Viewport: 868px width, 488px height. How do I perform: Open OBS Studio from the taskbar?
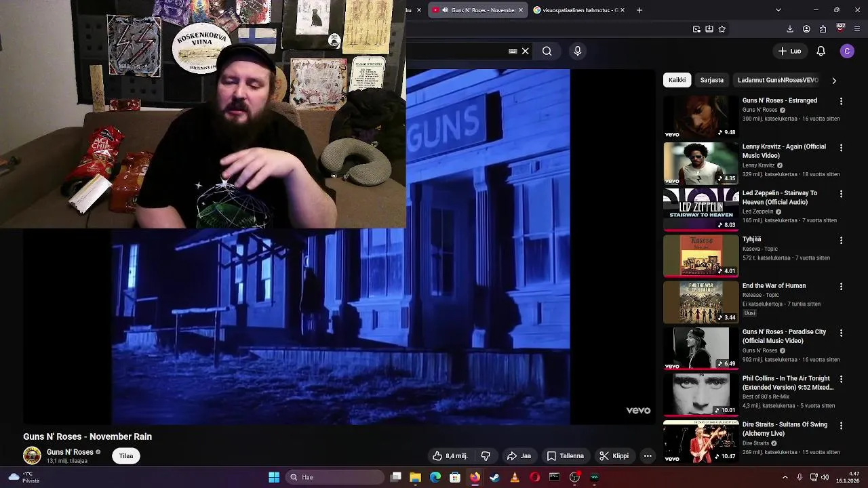[x=574, y=477]
